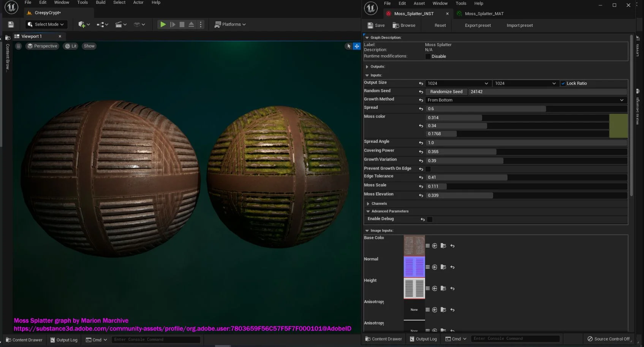Toggle the Lock Ratio checkbox
Image resolution: width=644 pixels, height=347 pixels.
tap(563, 84)
